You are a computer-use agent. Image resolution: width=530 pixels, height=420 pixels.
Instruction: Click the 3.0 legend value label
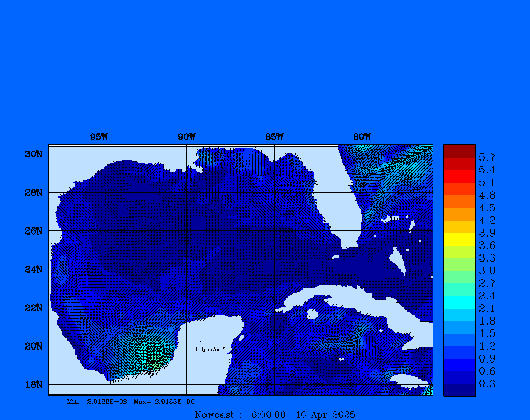tap(487, 270)
